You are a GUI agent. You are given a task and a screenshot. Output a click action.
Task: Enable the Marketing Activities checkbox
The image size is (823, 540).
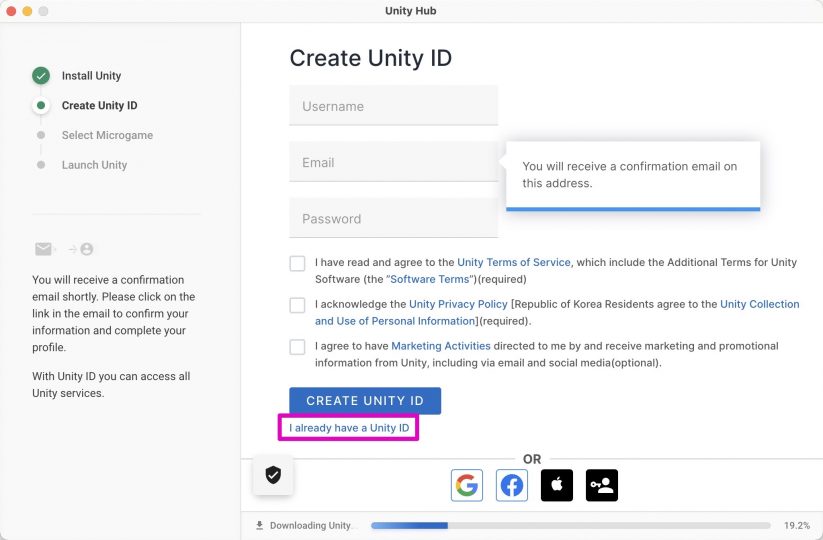297,347
